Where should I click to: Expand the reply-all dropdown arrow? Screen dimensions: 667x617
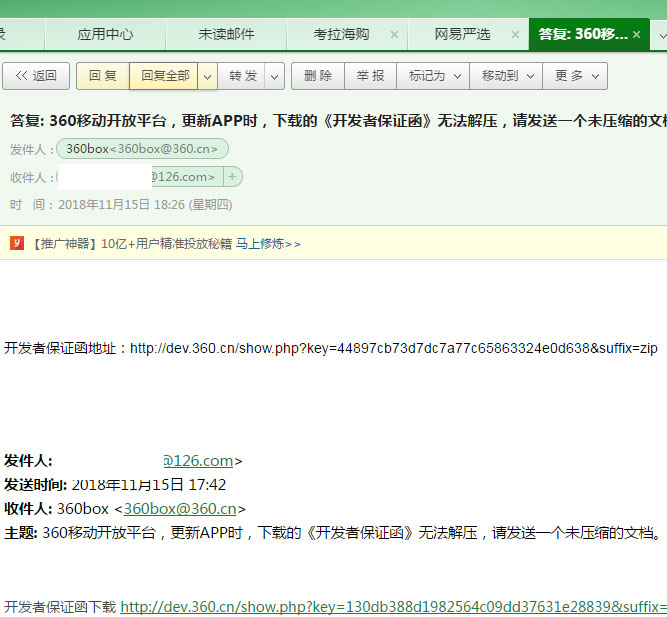(208, 76)
